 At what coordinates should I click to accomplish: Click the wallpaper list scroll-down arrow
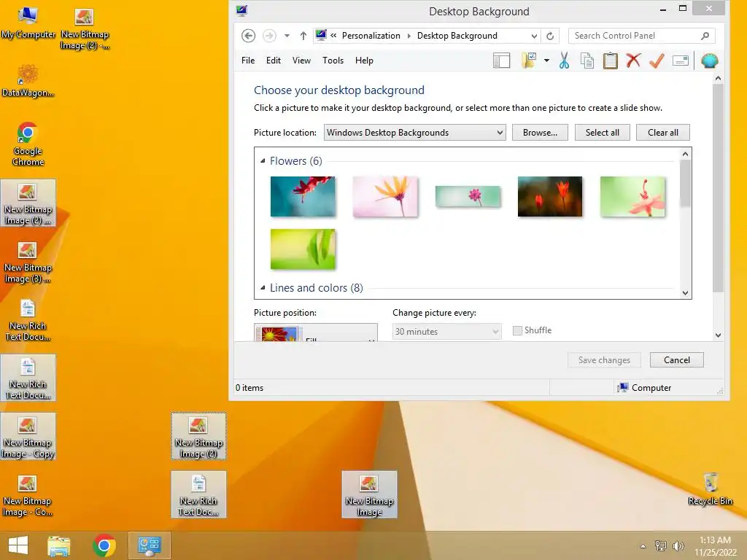(x=685, y=293)
